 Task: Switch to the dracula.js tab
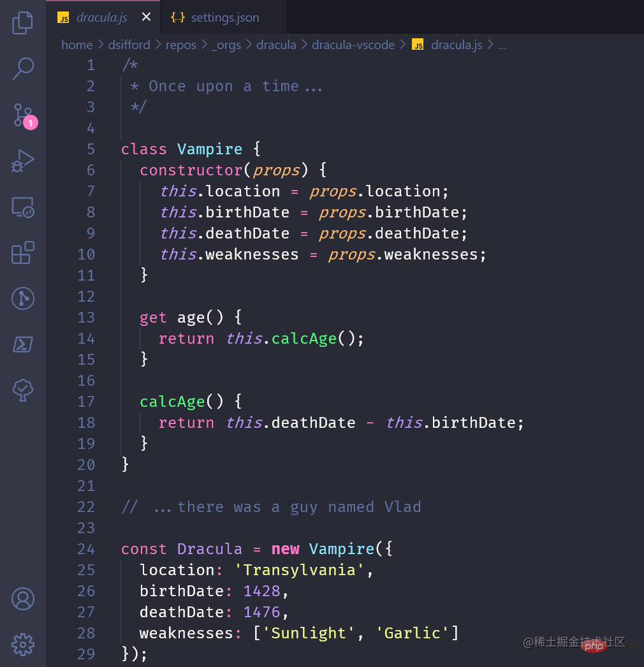point(101,17)
